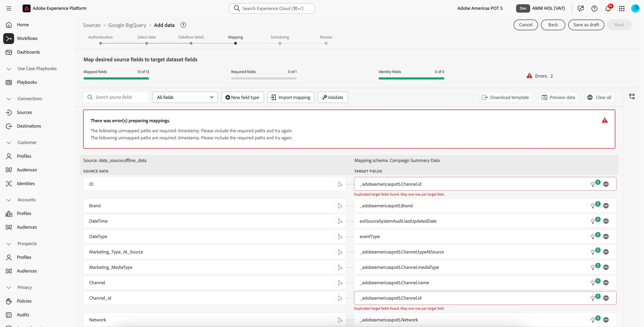
Task: Click the Validate button
Action: (333, 97)
